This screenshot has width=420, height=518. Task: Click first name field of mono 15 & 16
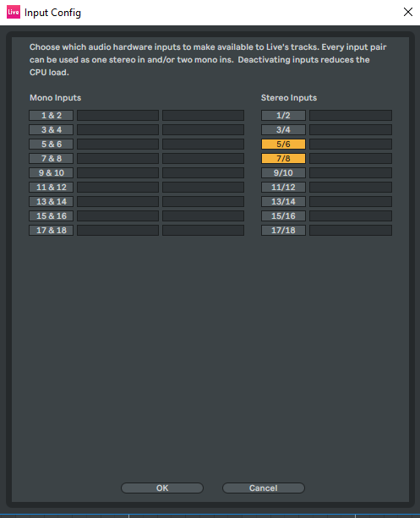pos(117,215)
